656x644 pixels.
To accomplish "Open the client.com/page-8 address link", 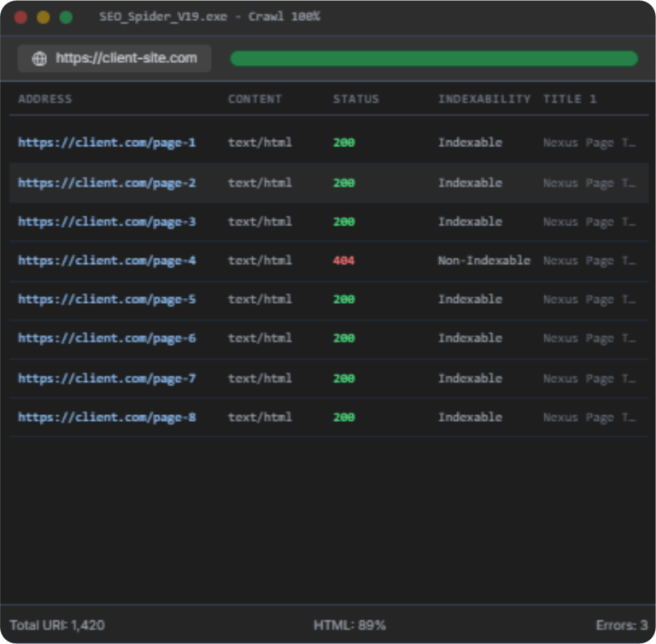I will pyautogui.click(x=107, y=418).
